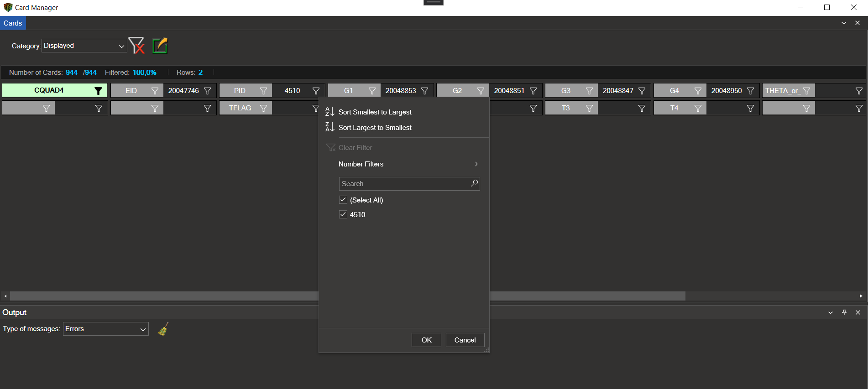Click the green edit cards icon
Viewport: 868px width, 389px height.
[160, 46]
